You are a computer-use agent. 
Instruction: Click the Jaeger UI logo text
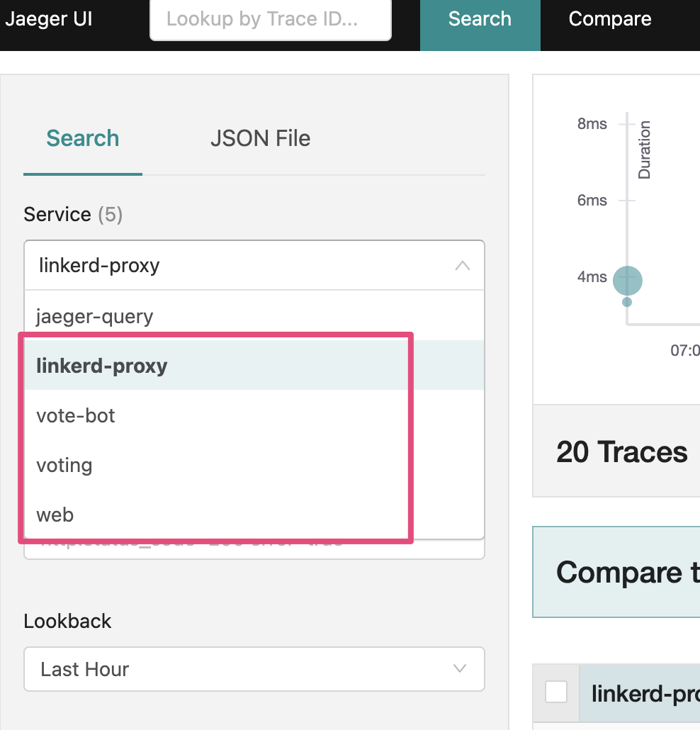click(48, 19)
